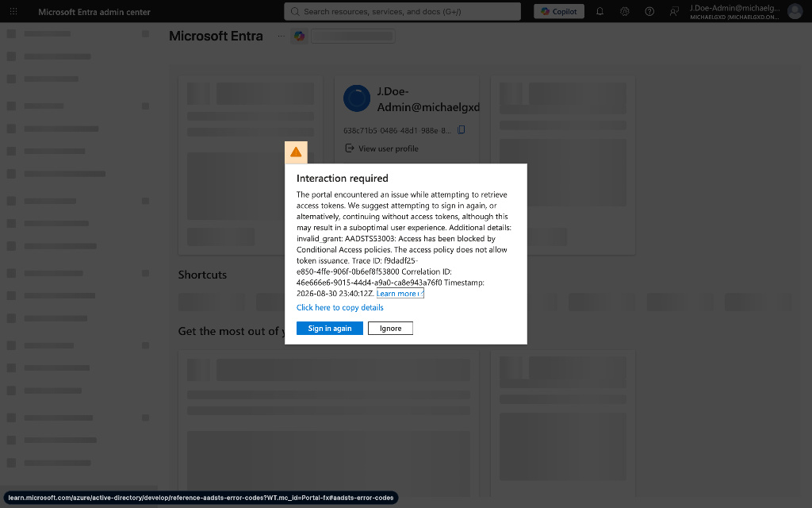Open the settings gear
The width and height of the screenshot is (812, 508).
click(x=625, y=11)
